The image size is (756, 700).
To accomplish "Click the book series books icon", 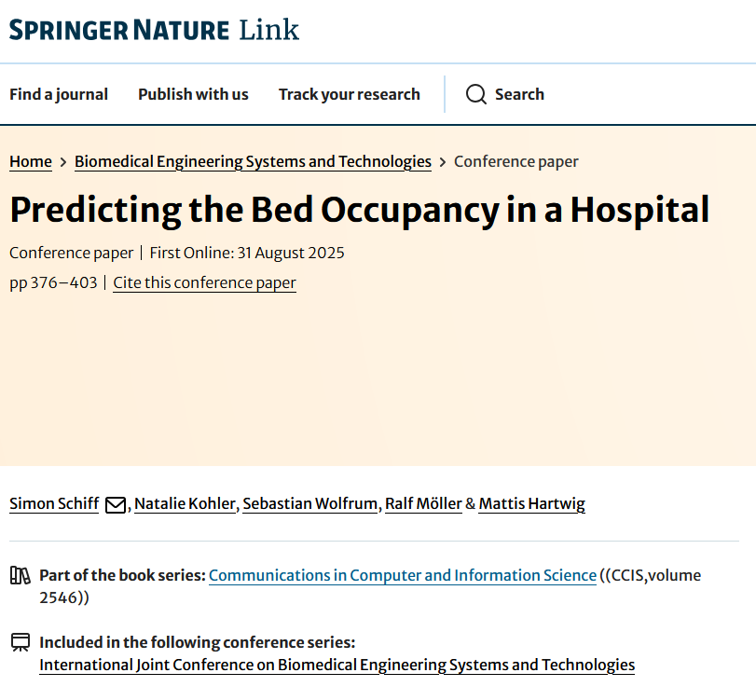I will coord(21,575).
